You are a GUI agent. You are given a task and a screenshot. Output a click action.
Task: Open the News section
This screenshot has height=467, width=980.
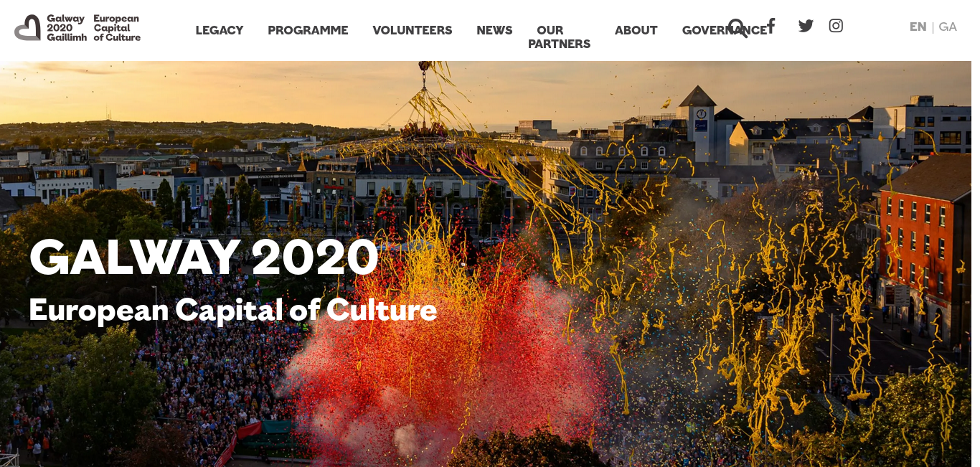[x=494, y=30]
